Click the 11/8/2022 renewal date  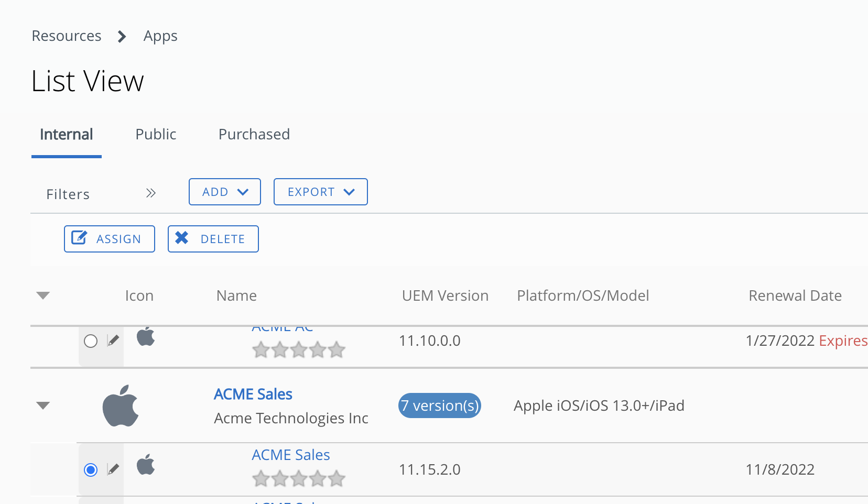tap(780, 469)
